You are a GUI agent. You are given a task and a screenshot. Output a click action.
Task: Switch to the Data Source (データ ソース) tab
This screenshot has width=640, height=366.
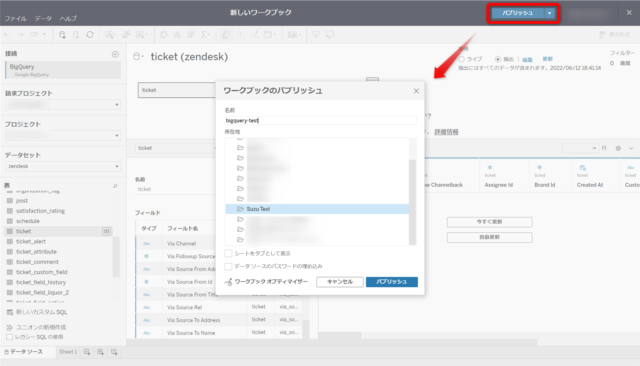coord(27,352)
